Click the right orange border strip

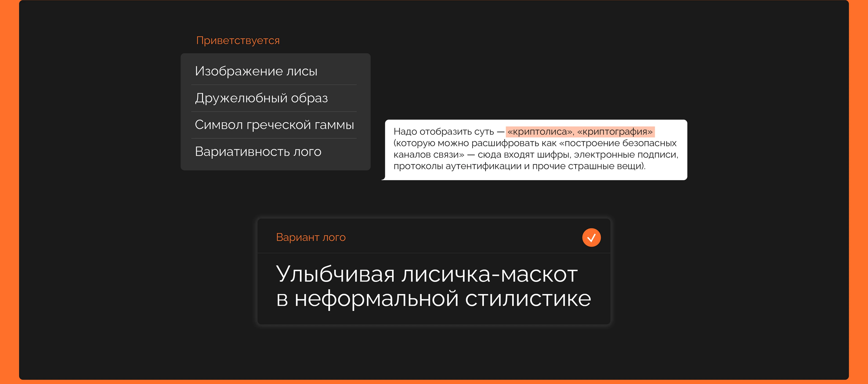[x=859, y=192]
